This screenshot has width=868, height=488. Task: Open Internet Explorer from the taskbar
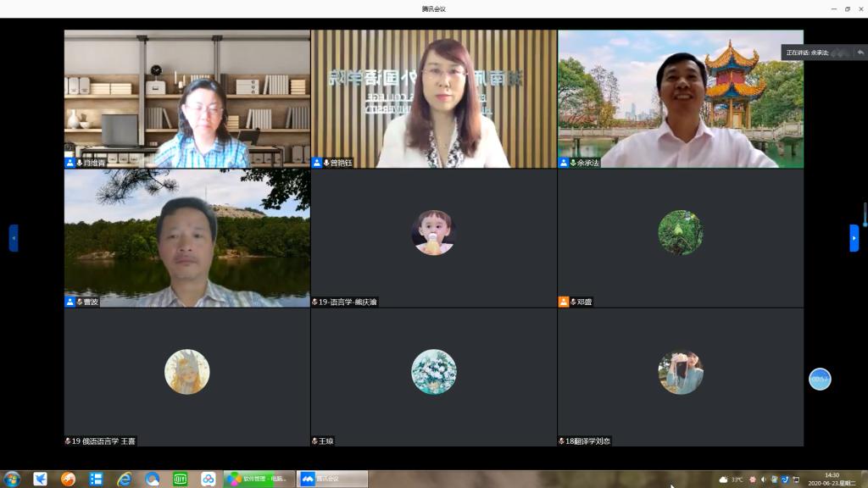click(125, 480)
